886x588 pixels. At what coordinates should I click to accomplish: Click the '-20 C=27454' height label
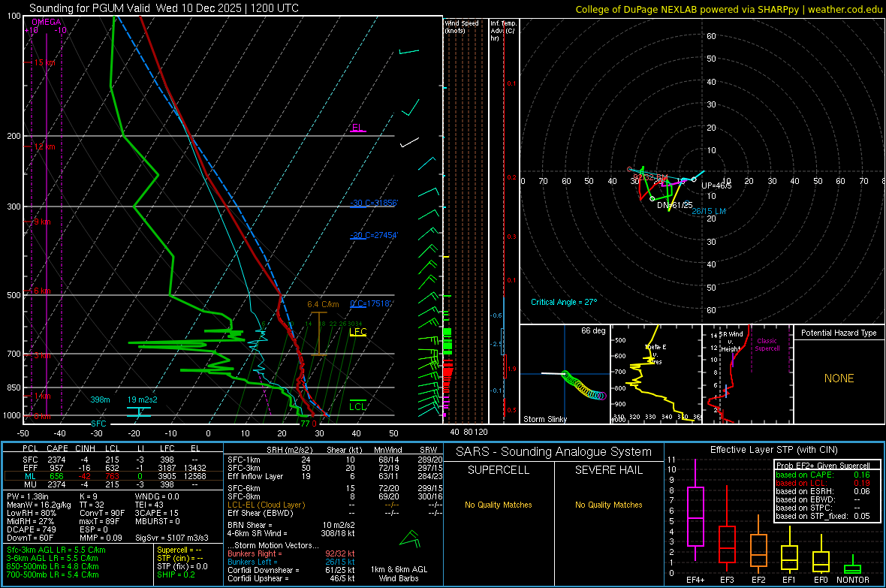coord(373,235)
